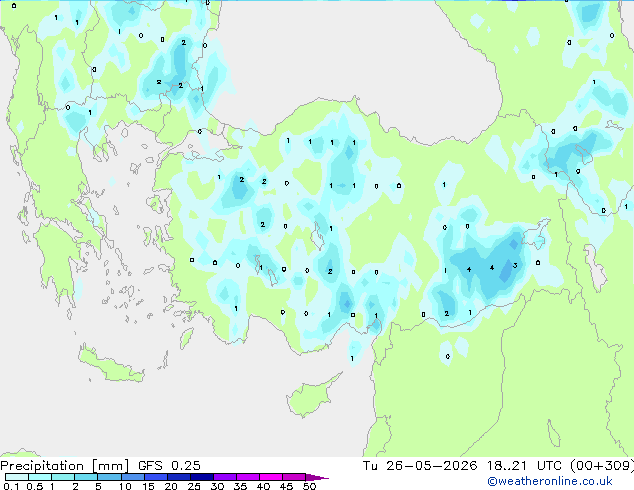Screen dimensions: 634x490
Task: Click the 10–15 mm legend color box
Action: [x=132, y=477]
